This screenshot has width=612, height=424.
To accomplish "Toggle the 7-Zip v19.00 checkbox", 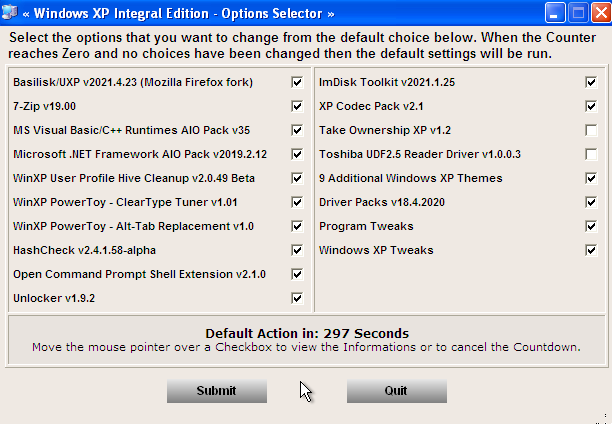I will coord(297,106).
